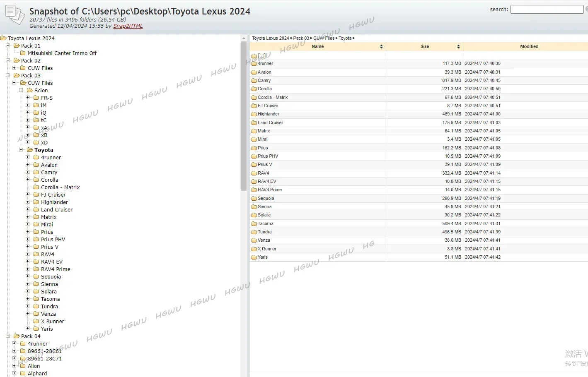Click the 89661-28C61 folder icon in the tree

(23, 351)
